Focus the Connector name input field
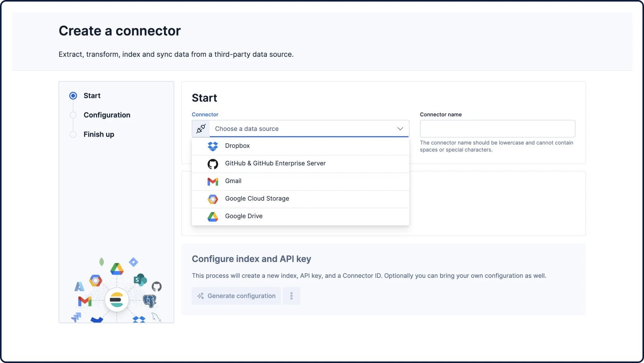This screenshot has height=363, width=644. tap(498, 129)
